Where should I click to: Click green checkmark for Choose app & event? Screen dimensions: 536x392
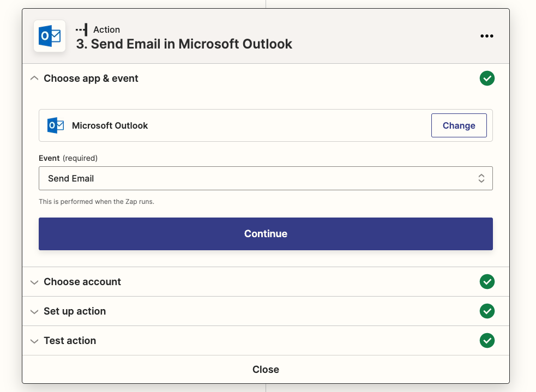[x=487, y=79]
